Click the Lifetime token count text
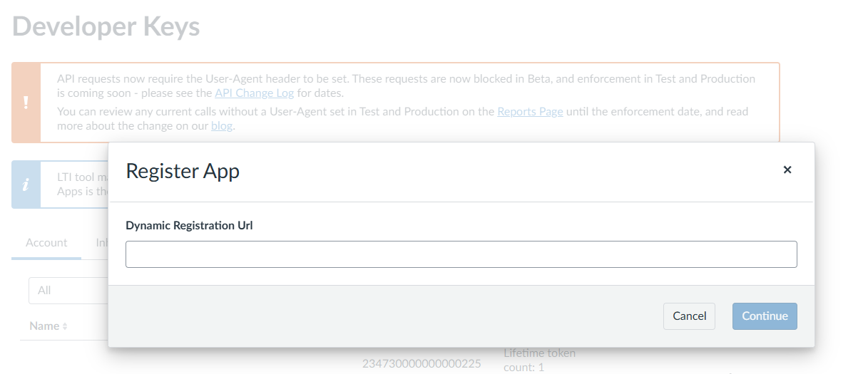Viewport: 868px width, 374px height. pyautogui.click(x=539, y=360)
